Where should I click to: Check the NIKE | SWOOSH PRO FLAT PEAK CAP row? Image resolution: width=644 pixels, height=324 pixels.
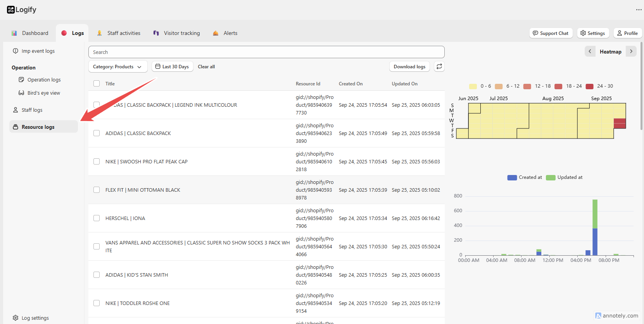pyautogui.click(x=97, y=161)
